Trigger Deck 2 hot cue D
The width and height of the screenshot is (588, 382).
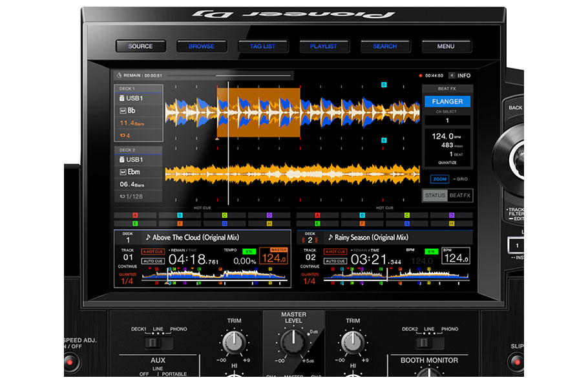[x=452, y=215]
